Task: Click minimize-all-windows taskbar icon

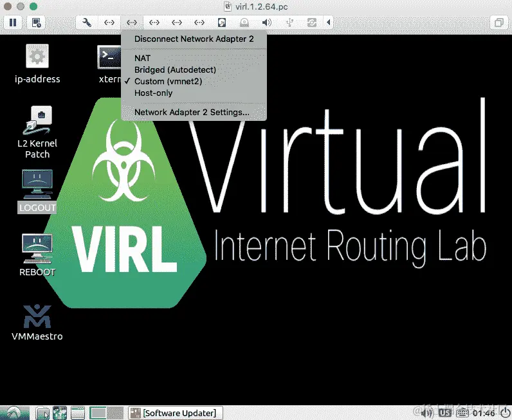Action: coord(78,413)
